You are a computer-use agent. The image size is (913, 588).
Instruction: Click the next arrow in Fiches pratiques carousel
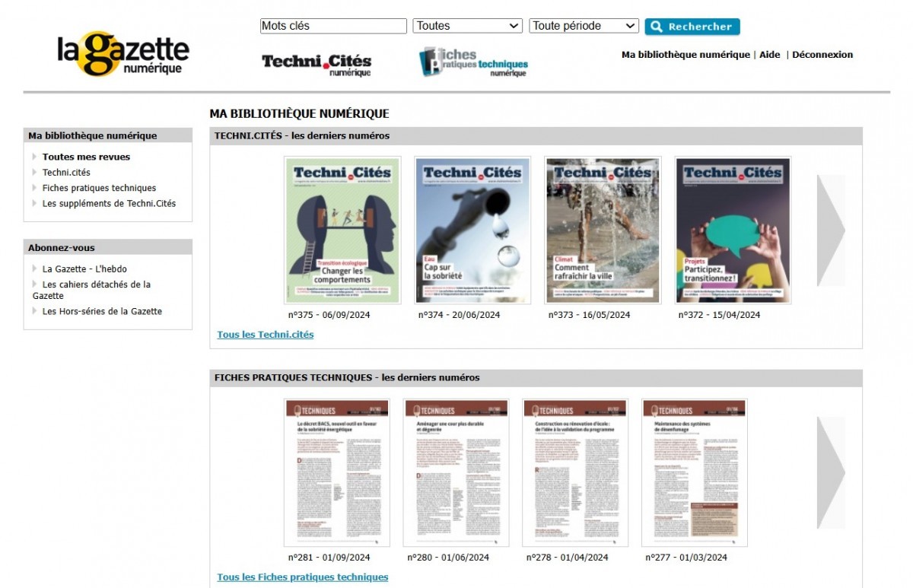pos(831,472)
